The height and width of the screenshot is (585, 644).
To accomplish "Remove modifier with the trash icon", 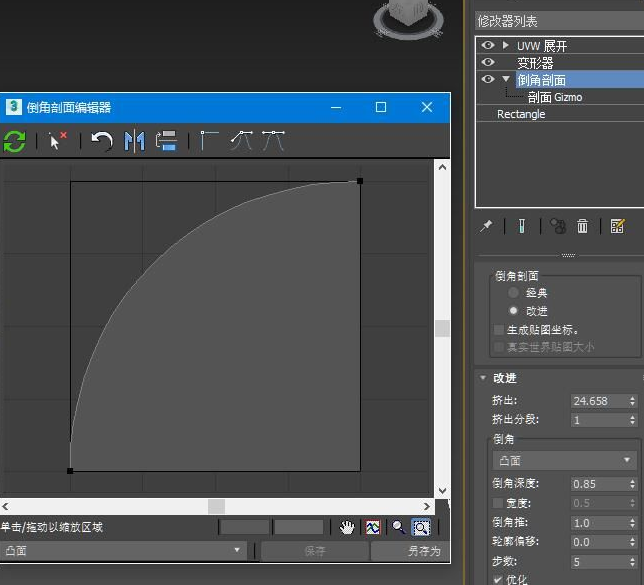I will click(582, 226).
